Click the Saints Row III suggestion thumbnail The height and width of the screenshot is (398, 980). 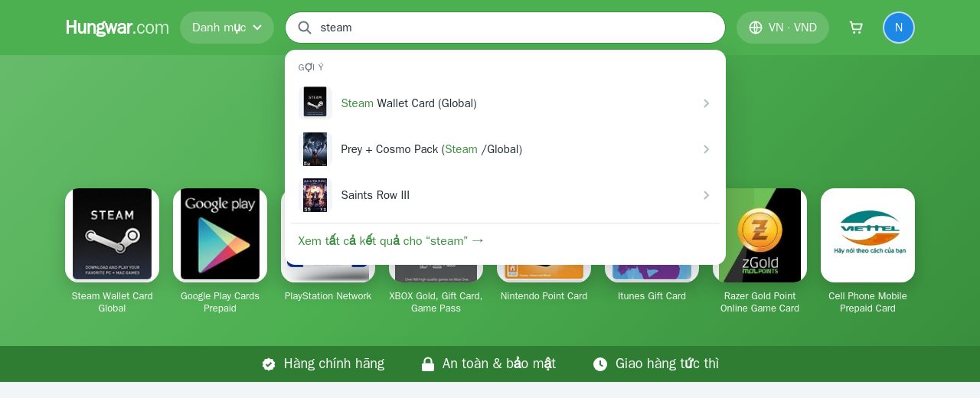coord(315,195)
